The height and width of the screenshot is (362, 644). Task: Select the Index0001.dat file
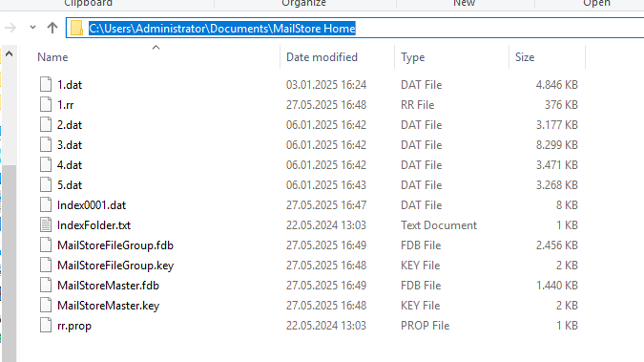coord(92,204)
